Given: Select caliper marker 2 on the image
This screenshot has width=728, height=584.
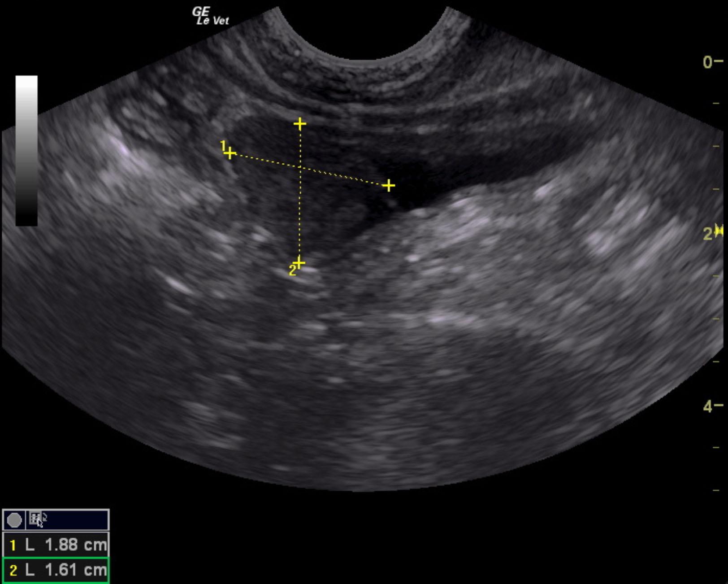Looking at the screenshot, I should [298, 262].
